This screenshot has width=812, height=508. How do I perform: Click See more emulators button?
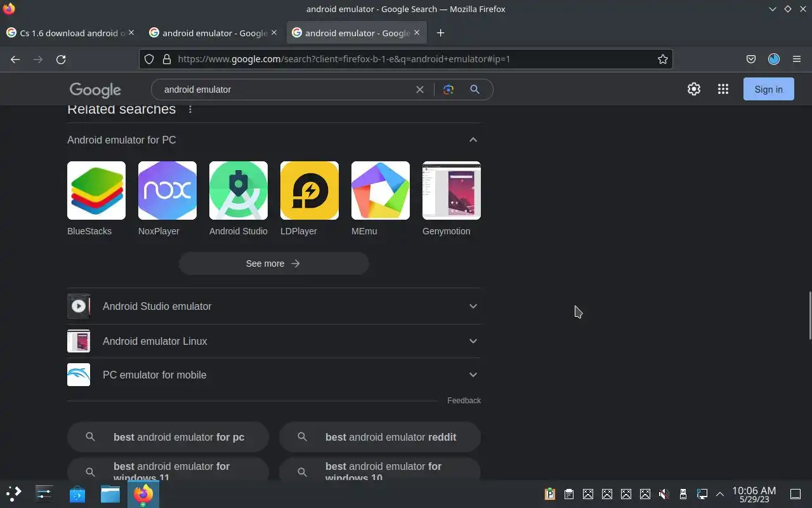(x=273, y=264)
